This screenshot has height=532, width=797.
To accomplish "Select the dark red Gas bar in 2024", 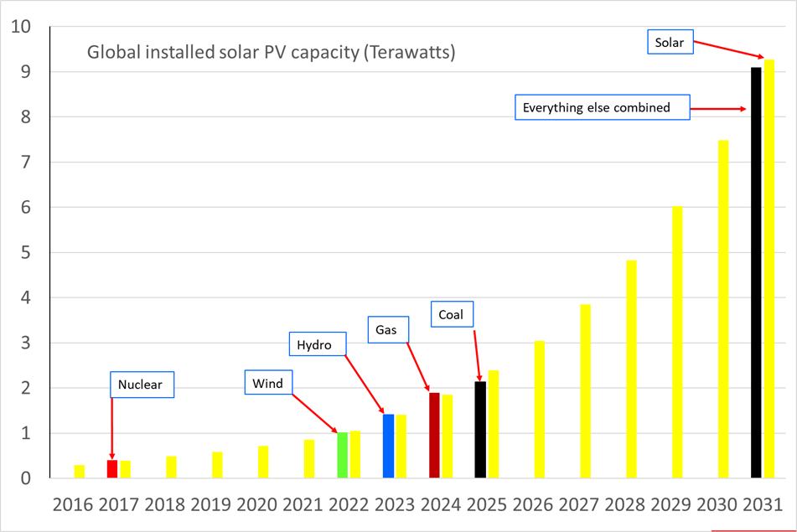I will [x=434, y=436].
